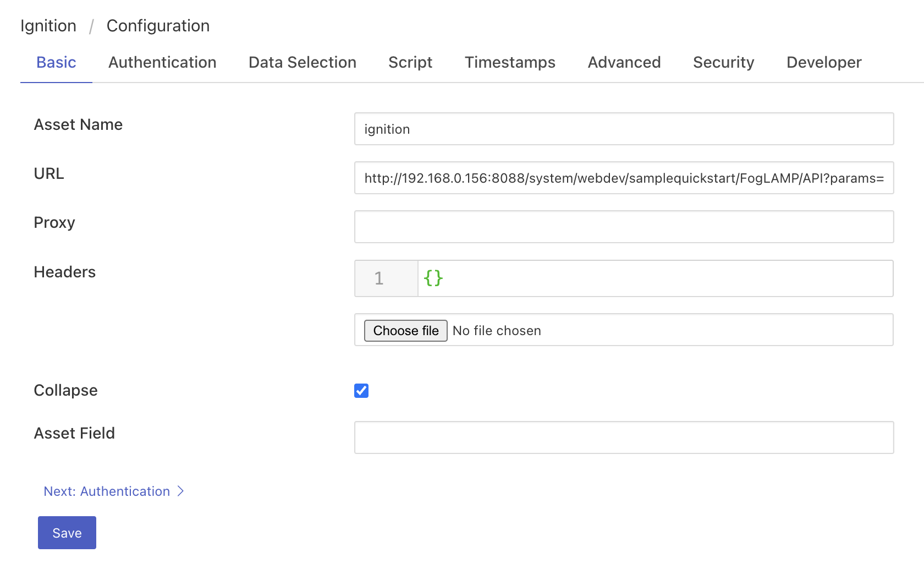924x569 pixels.
Task: Switch to the Security tab
Action: point(723,63)
